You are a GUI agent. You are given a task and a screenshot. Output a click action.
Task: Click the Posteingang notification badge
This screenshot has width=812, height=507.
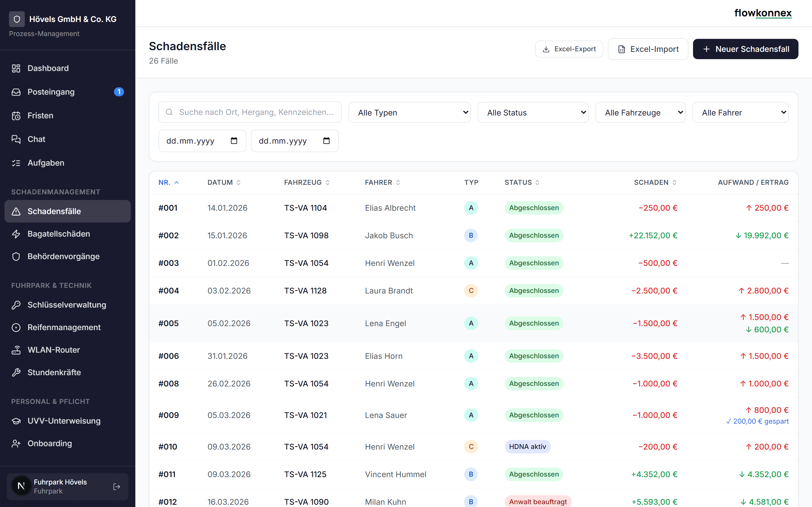[x=119, y=92]
